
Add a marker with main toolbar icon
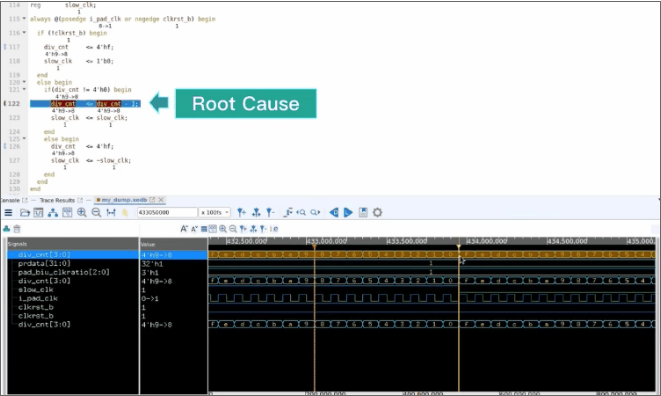pos(241,213)
